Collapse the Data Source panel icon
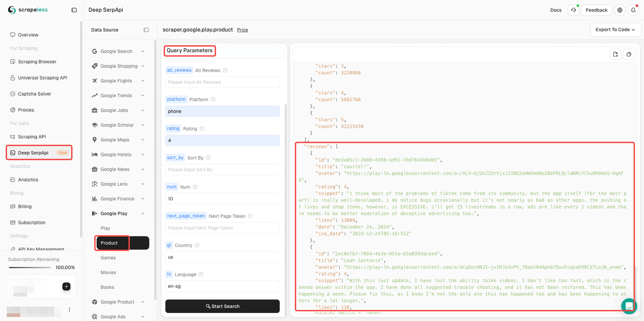 pos(146,30)
